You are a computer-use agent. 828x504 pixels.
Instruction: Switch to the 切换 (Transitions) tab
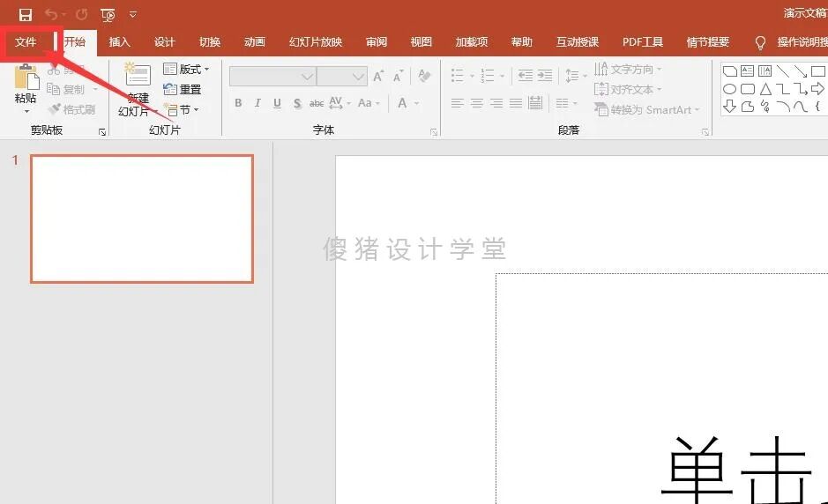point(210,42)
